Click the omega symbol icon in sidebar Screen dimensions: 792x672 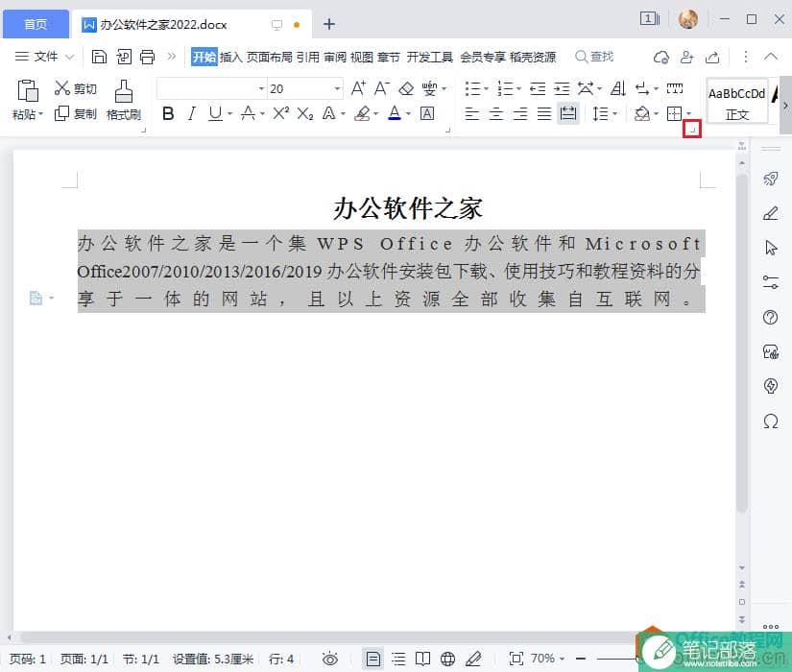coord(770,421)
